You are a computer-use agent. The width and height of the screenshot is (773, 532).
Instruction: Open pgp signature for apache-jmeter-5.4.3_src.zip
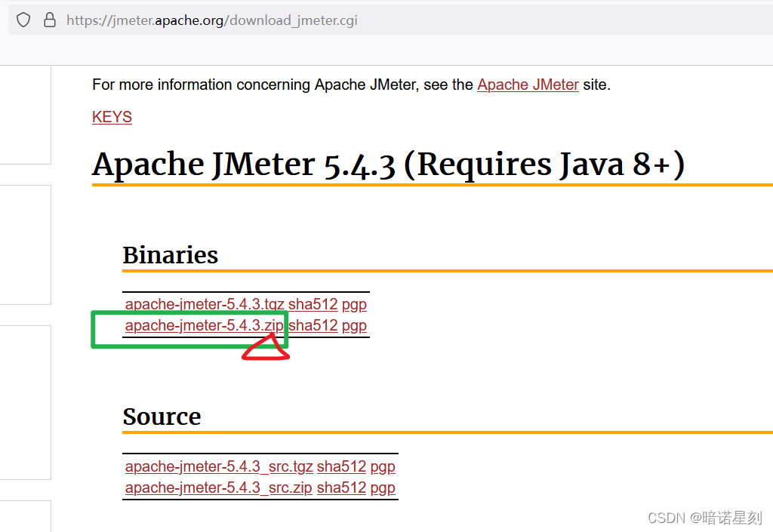(383, 487)
